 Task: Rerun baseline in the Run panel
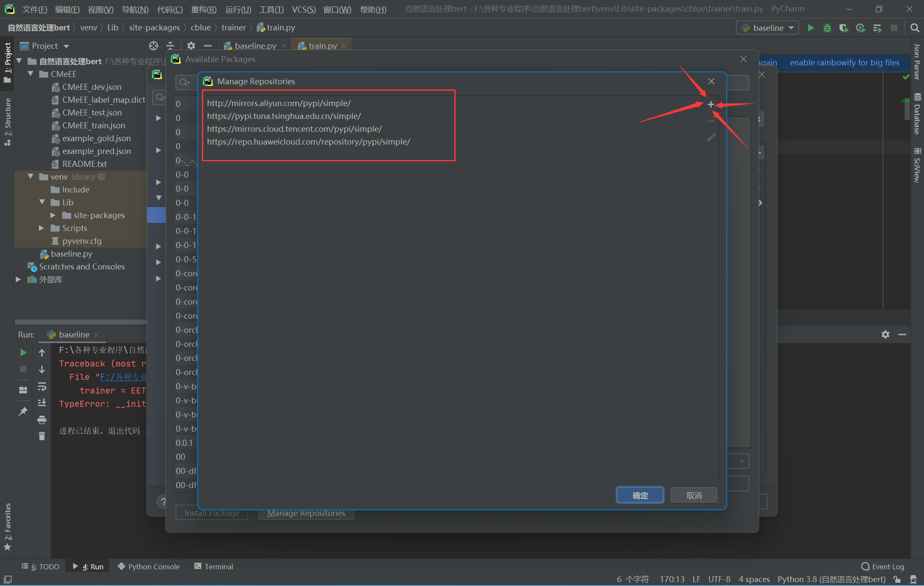(x=23, y=352)
